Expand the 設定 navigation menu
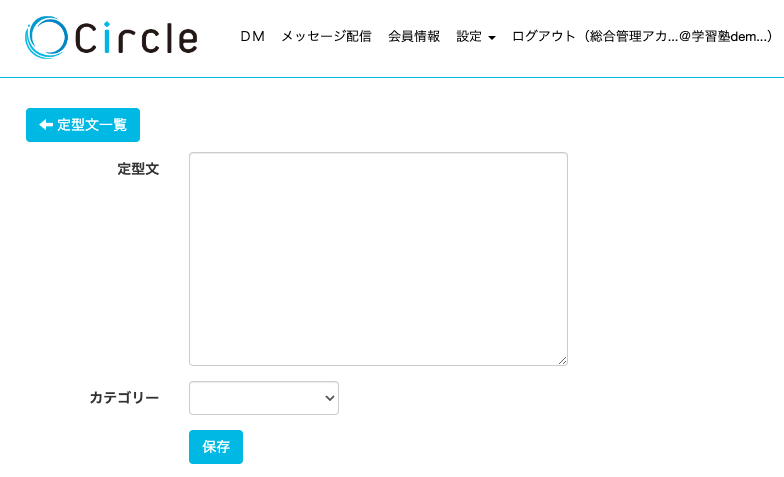Image resolution: width=784 pixels, height=477 pixels. (x=470, y=37)
